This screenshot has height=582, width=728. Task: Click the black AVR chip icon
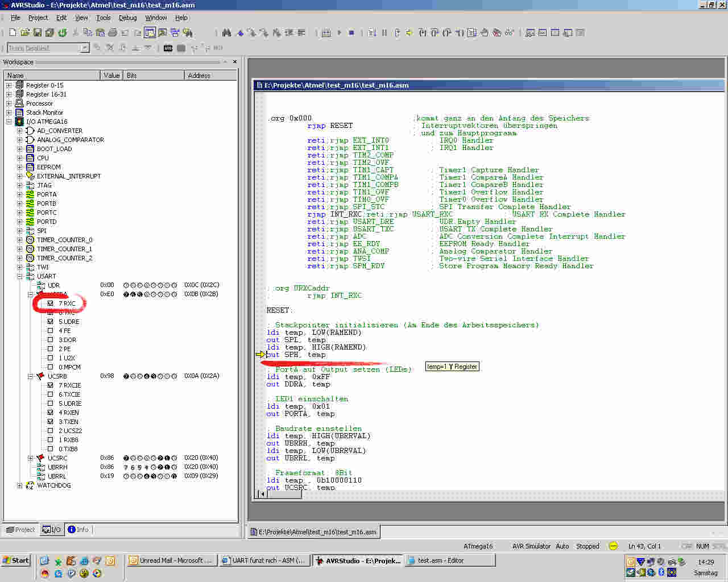(168, 48)
